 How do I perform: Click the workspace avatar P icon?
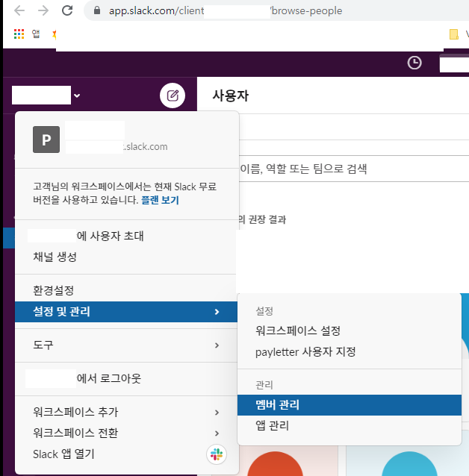pyautogui.click(x=46, y=140)
